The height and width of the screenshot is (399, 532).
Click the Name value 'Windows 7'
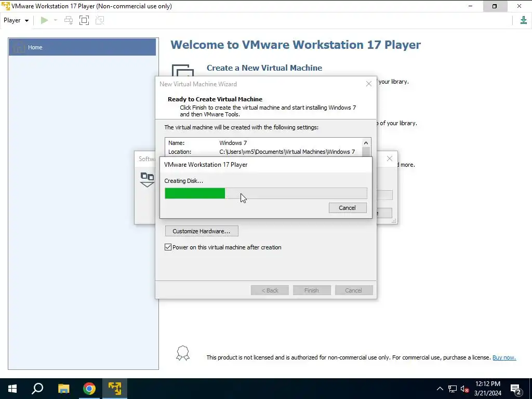[x=233, y=143]
